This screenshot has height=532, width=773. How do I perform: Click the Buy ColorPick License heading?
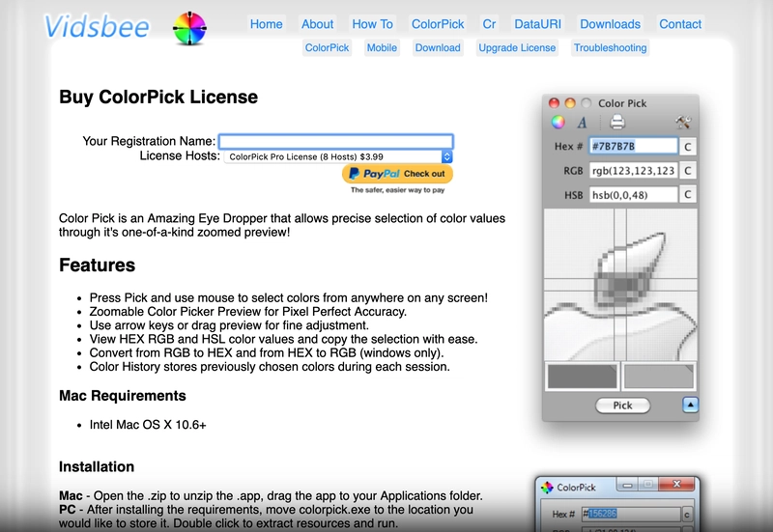tap(158, 98)
